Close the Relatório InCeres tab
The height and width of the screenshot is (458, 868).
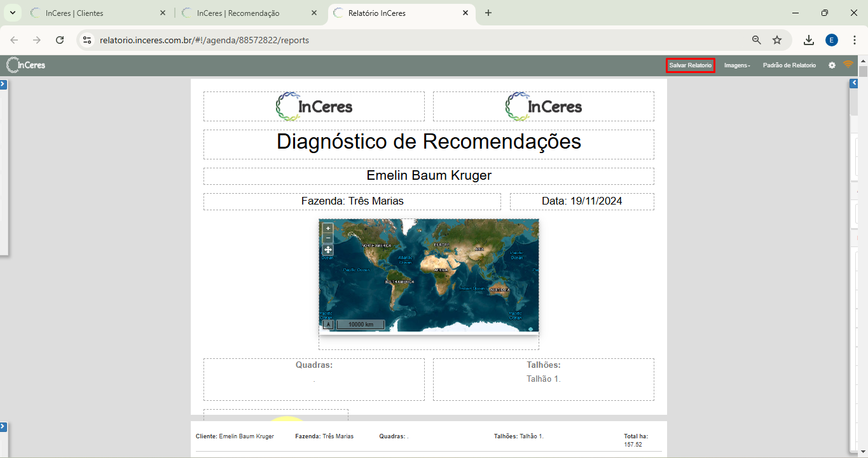[x=465, y=13]
